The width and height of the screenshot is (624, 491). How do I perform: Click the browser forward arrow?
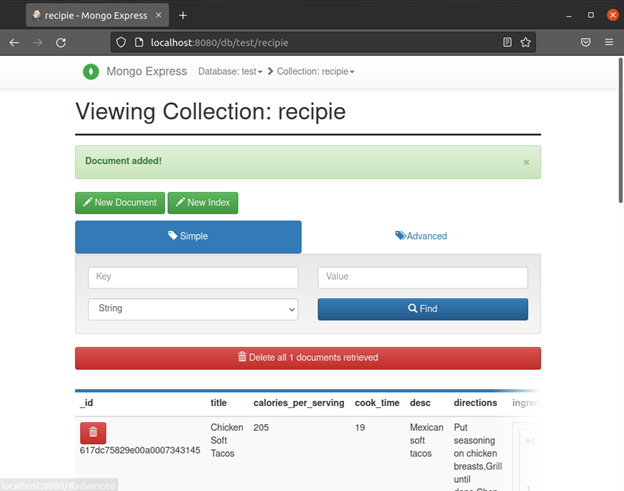pos(37,43)
